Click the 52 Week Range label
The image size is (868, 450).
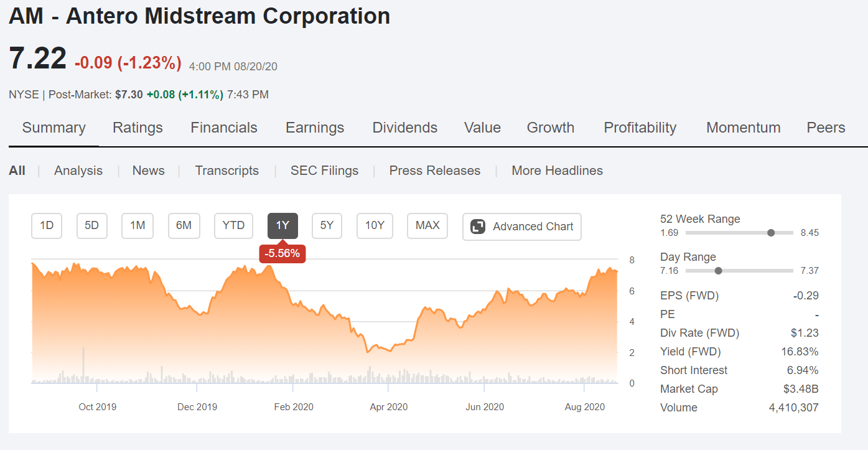700,219
